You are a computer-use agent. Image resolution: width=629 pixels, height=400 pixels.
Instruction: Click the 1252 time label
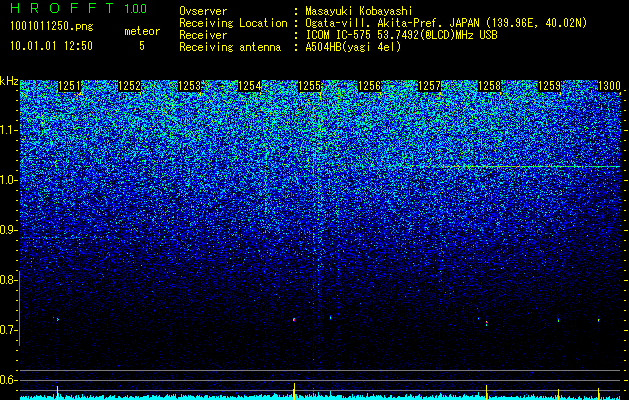(130, 86)
